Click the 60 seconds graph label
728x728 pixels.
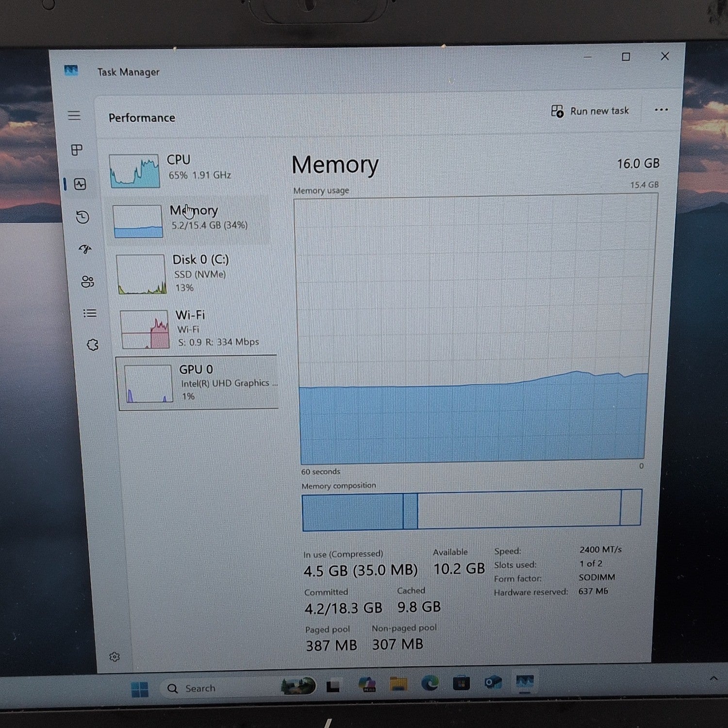[x=320, y=472]
